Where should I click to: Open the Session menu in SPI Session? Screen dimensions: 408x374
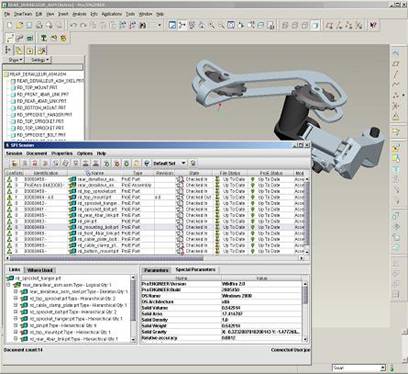tap(14, 153)
